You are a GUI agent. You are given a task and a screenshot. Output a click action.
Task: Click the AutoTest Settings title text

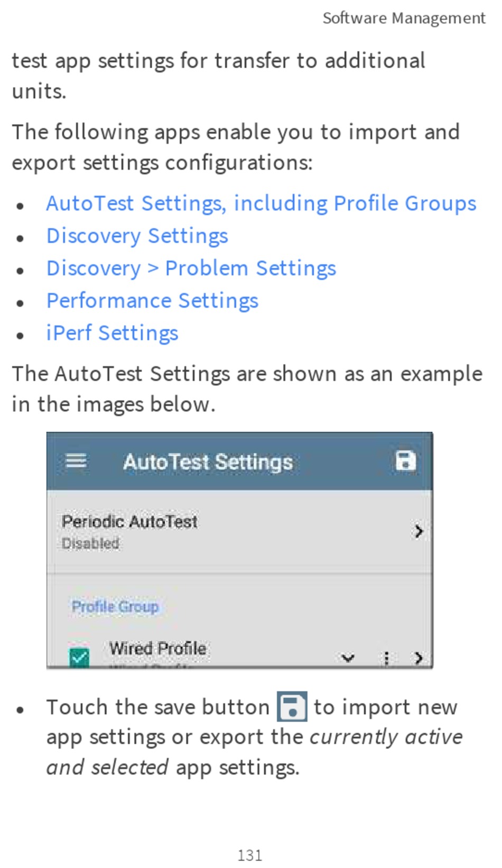(x=208, y=462)
